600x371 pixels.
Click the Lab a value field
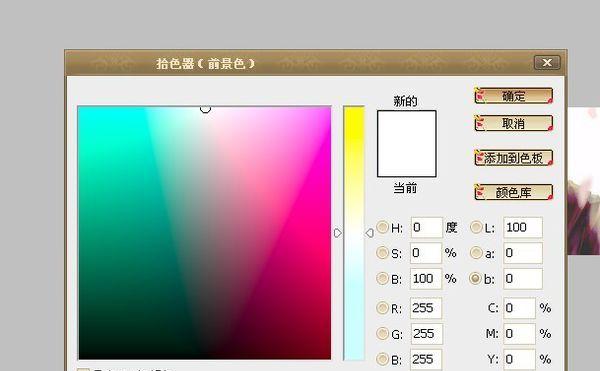click(523, 253)
